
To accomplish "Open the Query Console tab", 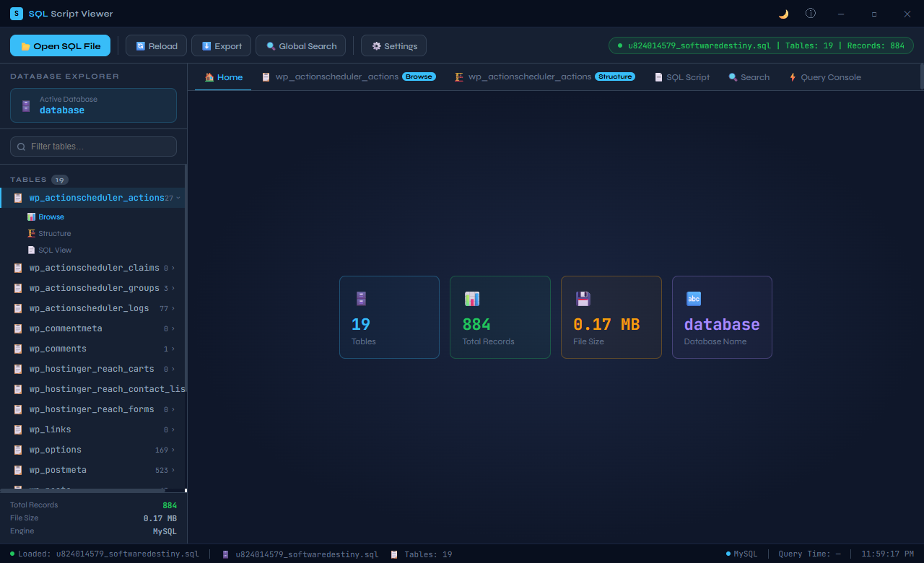I will click(x=824, y=77).
